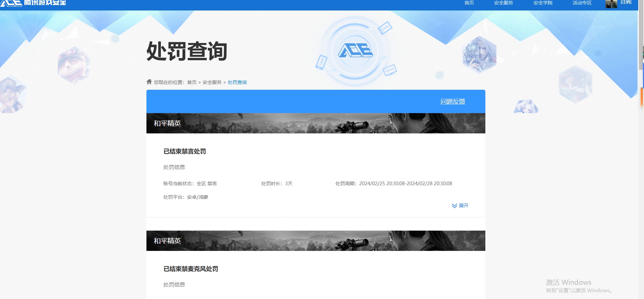Click the 处罚查询 page title
Screen dimensions: 644x299
click(187, 51)
